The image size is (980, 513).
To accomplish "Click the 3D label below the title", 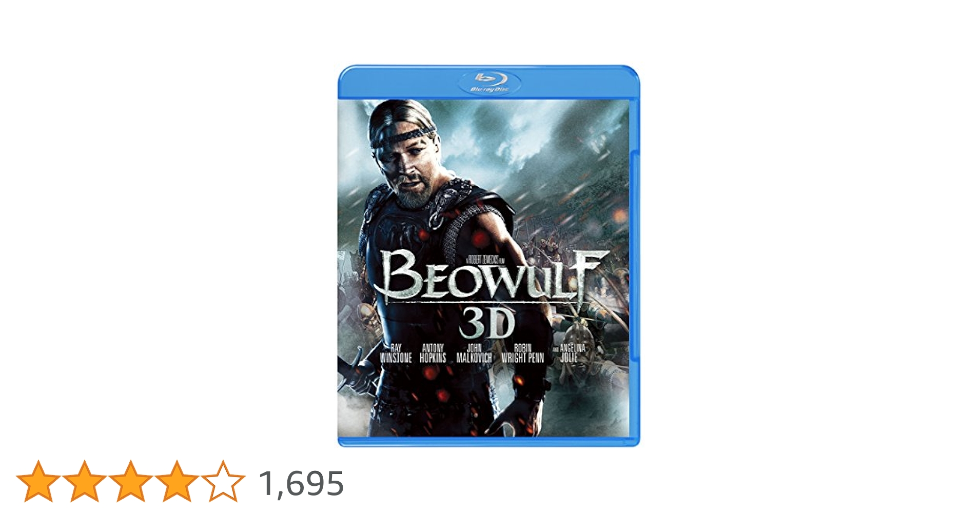I will pyautogui.click(x=487, y=324).
